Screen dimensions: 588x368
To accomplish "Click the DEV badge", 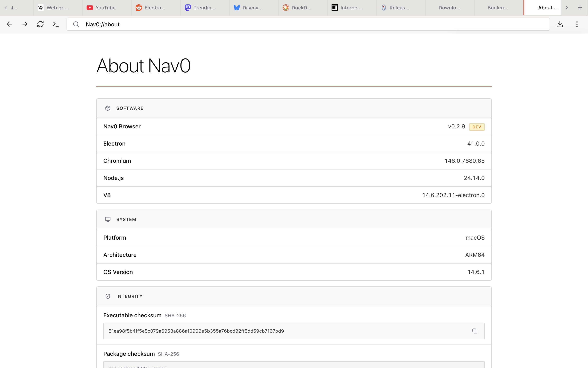I will click(x=477, y=127).
